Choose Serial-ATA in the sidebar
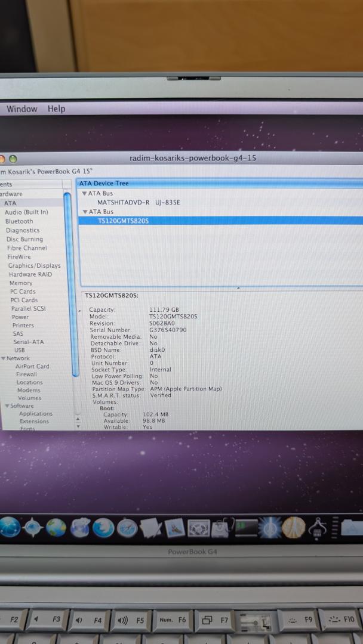Viewport: 363px width, 644px height. tap(29, 342)
